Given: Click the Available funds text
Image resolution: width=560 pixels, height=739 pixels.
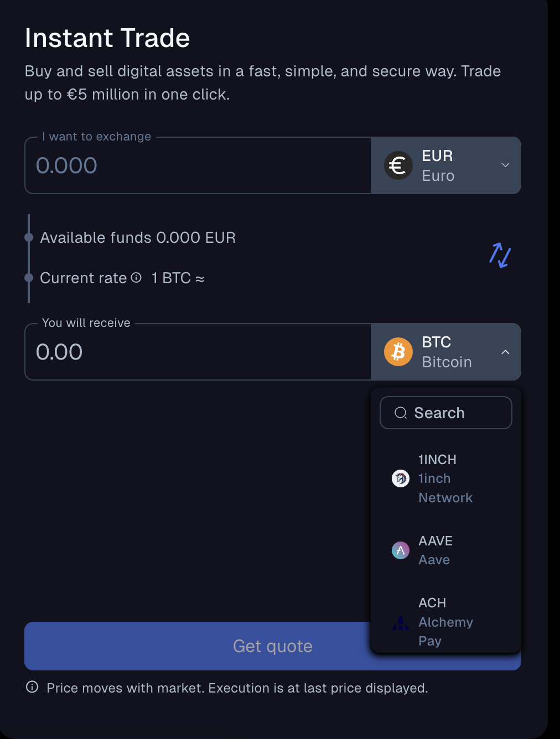Looking at the screenshot, I should (x=138, y=237).
